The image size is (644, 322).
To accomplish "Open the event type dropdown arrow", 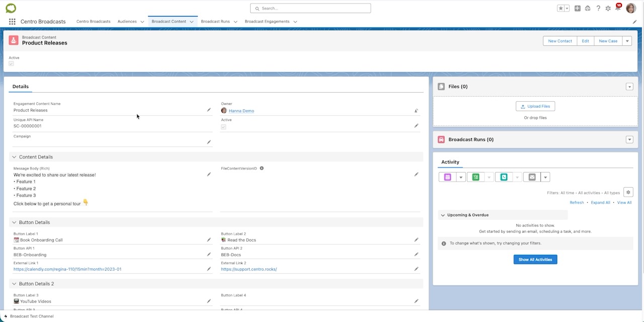I will coord(461,177).
